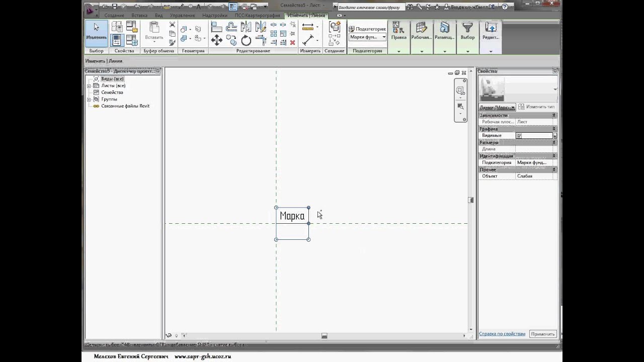This screenshot has width=644, height=362.
Task: Click the Cut scissors icon in Буфер обмена
Action: point(172,25)
